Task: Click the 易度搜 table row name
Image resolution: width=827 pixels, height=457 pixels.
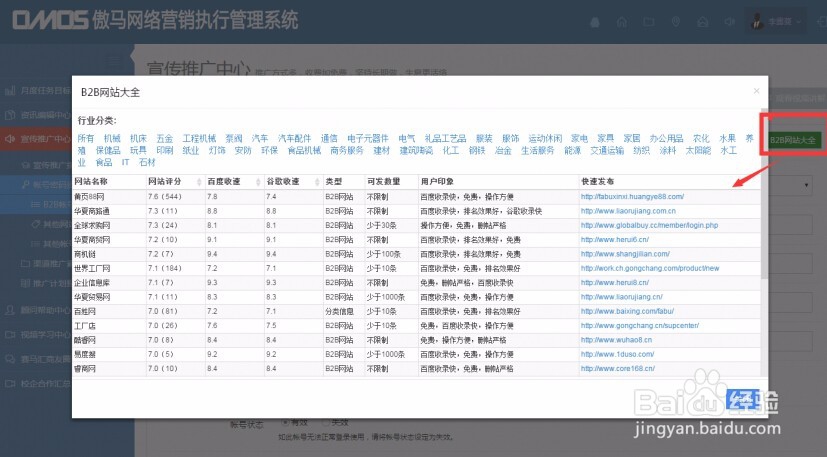Action: click(x=84, y=354)
